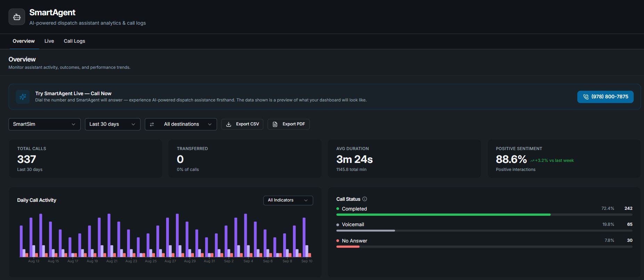Click the sparkle icon in Try SmartAgent banner
This screenshot has height=280, width=644.
click(23, 97)
